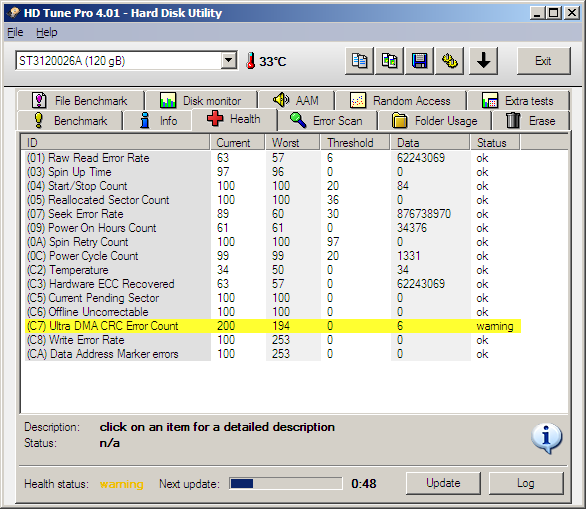The width and height of the screenshot is (586, 509).
Task: Switch to the File Benchmark tab
Action: coord(80,101)
